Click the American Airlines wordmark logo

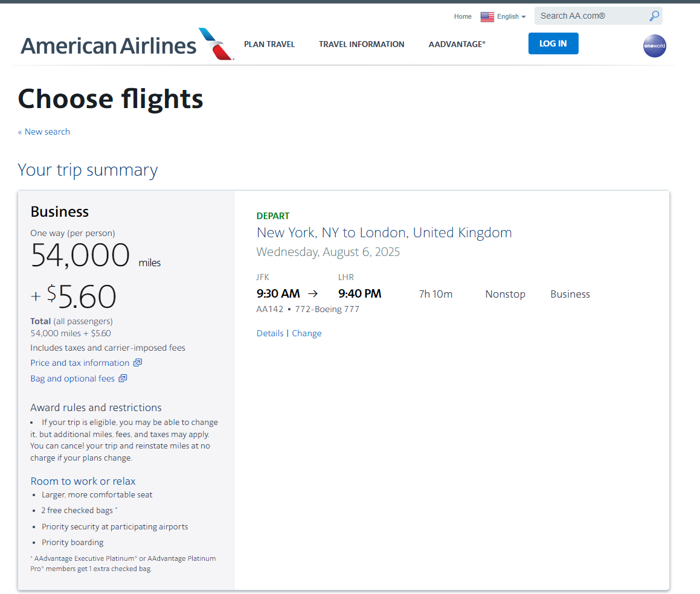[108, 44]
